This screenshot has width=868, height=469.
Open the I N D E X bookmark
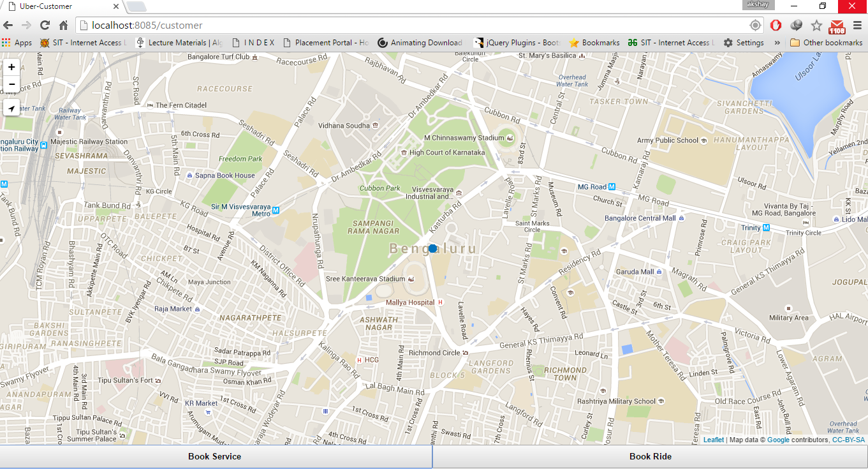[253, 43]
